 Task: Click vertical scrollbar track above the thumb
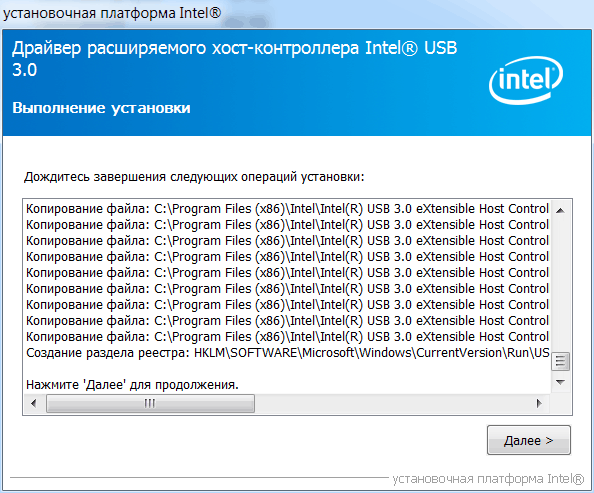[x=560, y=285]
